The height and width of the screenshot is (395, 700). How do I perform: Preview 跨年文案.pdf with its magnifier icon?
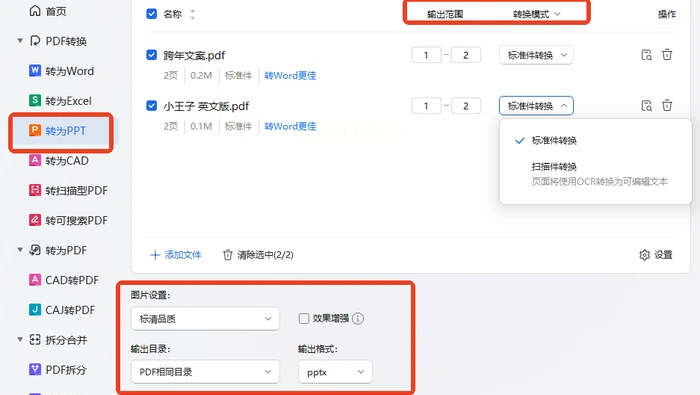click(x=646, y=55)
